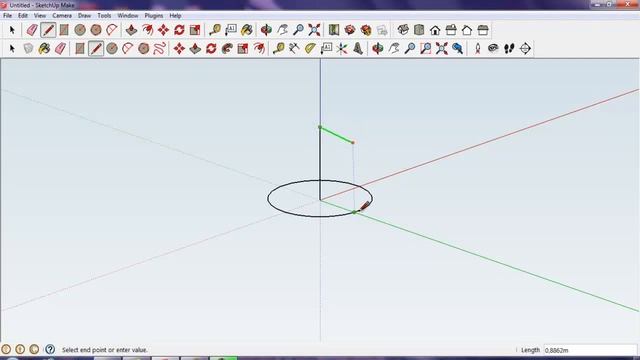Select the Offset tool in top toolbar row
The image size is (640, 360).
[x=147, y=30]
